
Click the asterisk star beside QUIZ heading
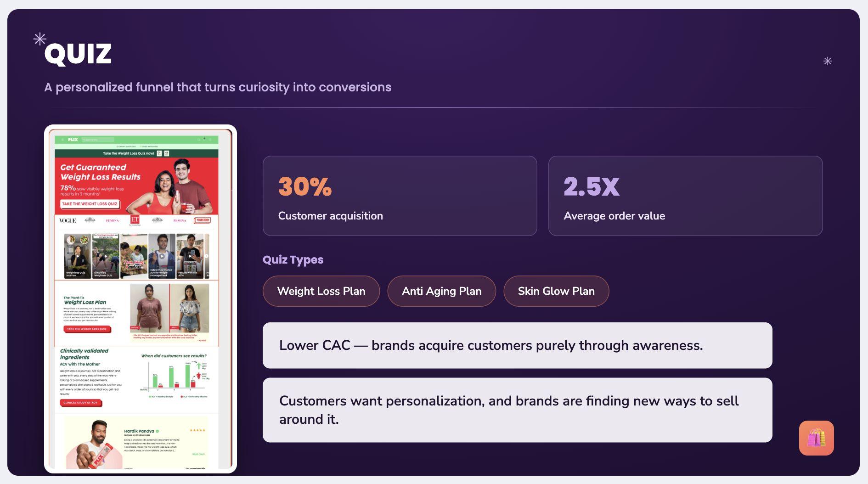coord(40,39)
